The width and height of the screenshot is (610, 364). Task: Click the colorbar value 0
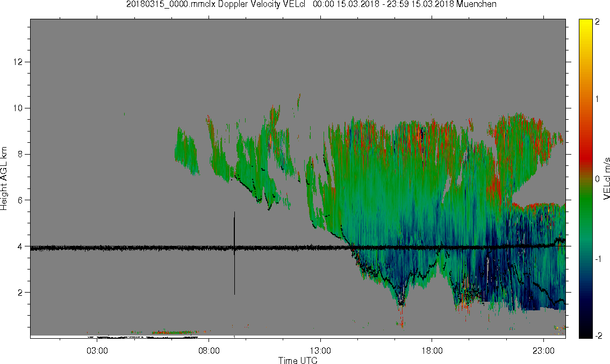point(598,179)
